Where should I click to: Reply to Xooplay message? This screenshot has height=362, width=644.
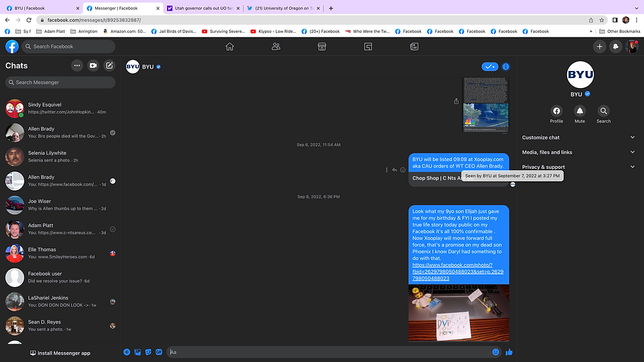(x=394, y=170)
